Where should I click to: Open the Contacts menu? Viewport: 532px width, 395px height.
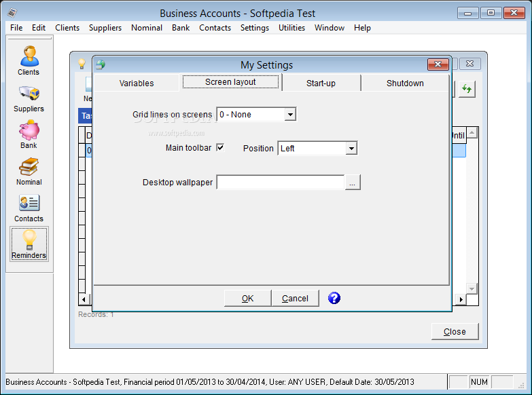coord(215,28)
